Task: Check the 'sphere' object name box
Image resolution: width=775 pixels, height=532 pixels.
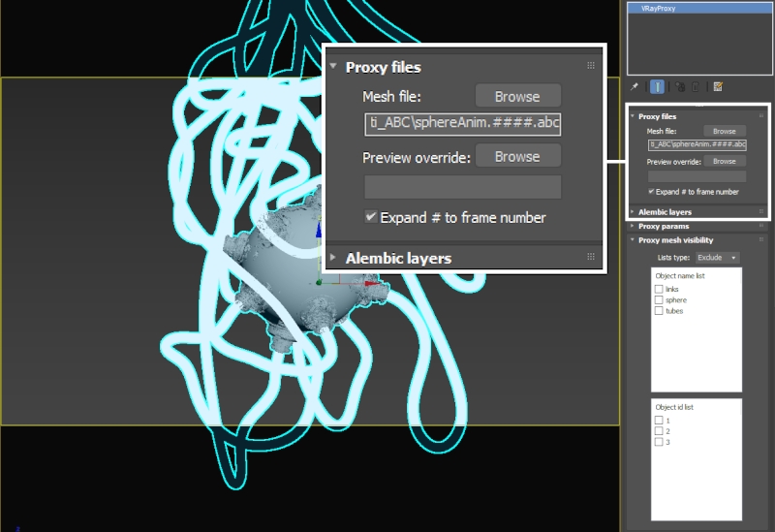Action: [660, 300]
